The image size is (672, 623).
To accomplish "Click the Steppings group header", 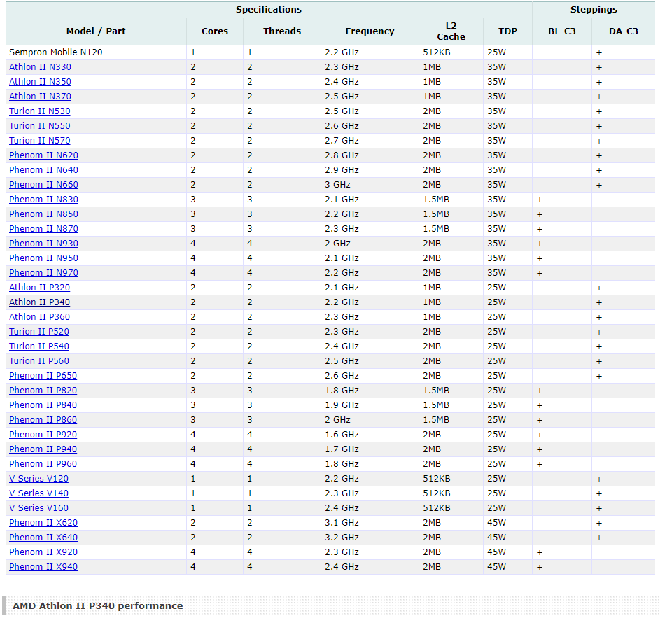I will tap(594, 10).
